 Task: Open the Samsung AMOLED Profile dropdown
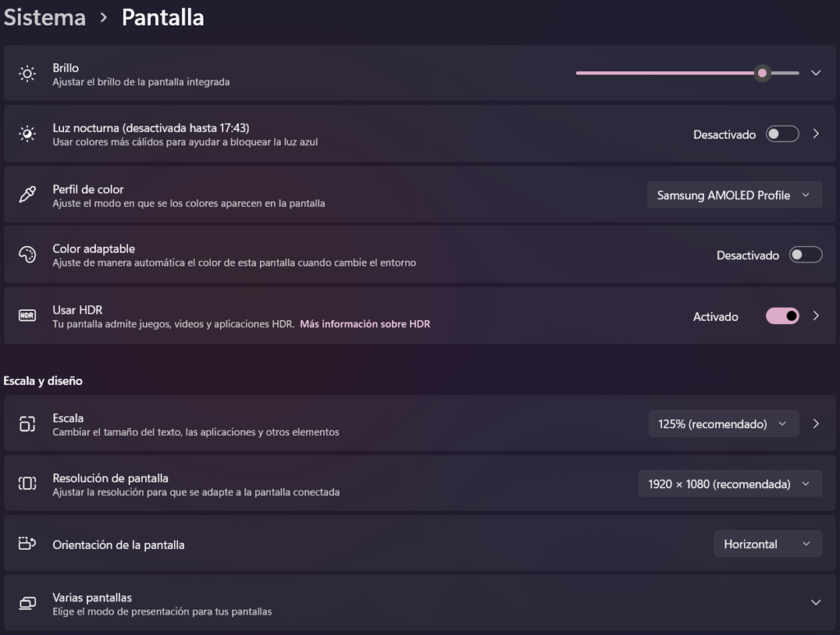(x=734, y=195)
